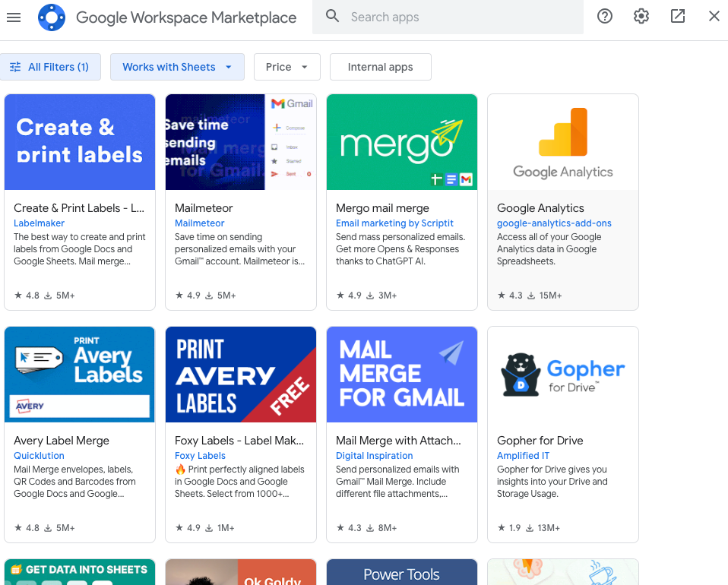Click the search magnifier icon
The height and width of the screenshot is (585, 728).
pos(332,16)
